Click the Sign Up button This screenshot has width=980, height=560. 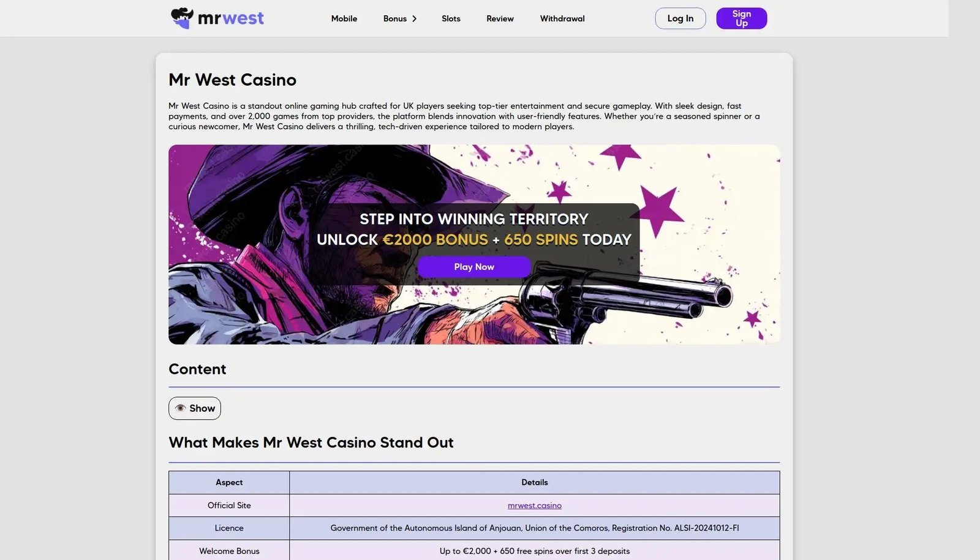(x=742, y=18)
